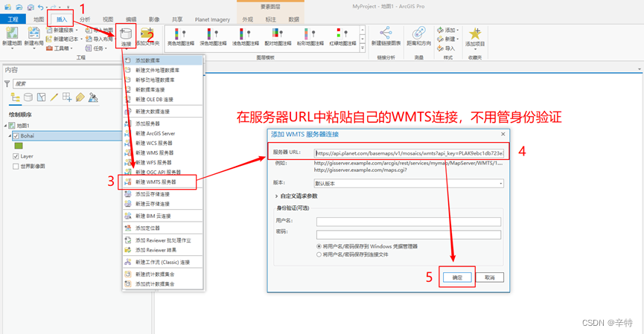Screen dimensions: 644x334
Task: Pick the 浅色地图注释 layer template
Action: point(246,37)
